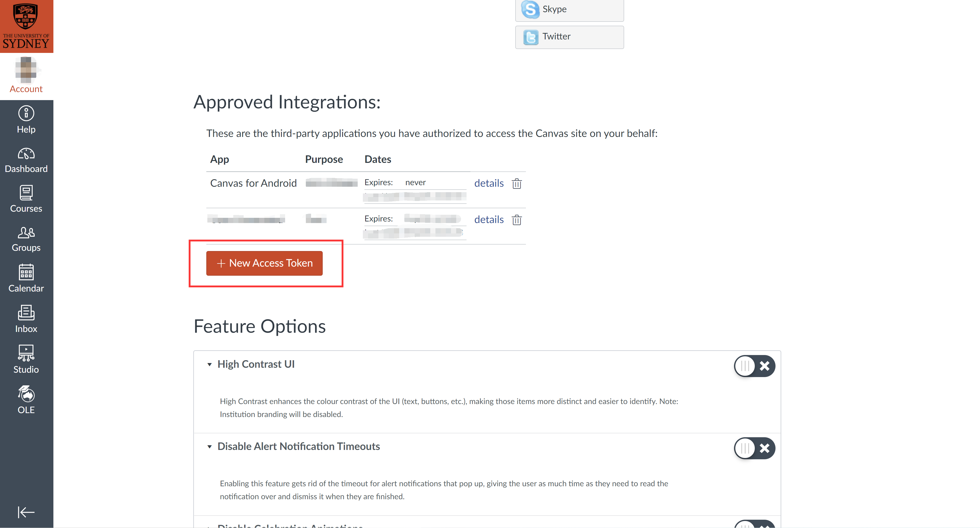Collapse the High Contrast UI description

coord(209,364)
